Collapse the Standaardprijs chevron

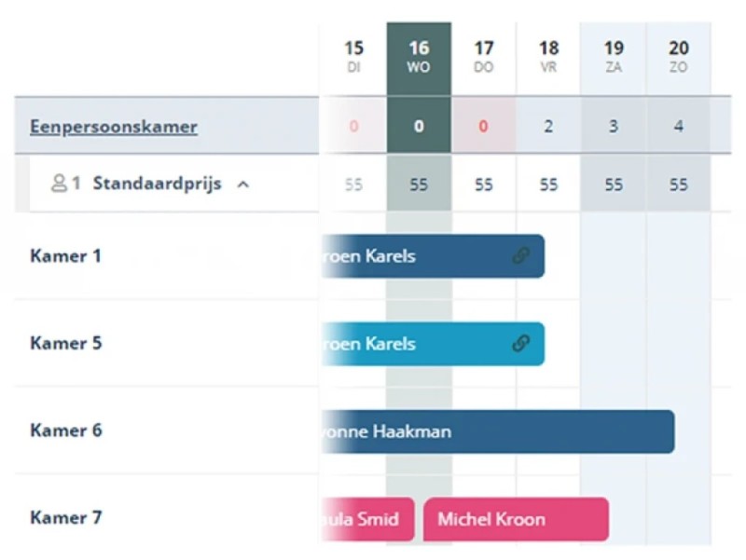pyautogui.click(x=243, y=184)
